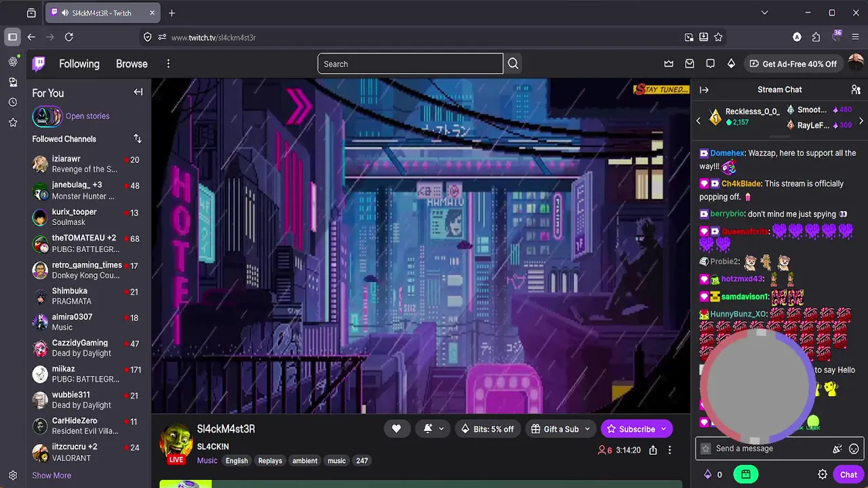Viewport: 868px width, 488px height.
Task: Open Sl4ckM4st3R streamer avatar
Action: click(x=176, y=442)
